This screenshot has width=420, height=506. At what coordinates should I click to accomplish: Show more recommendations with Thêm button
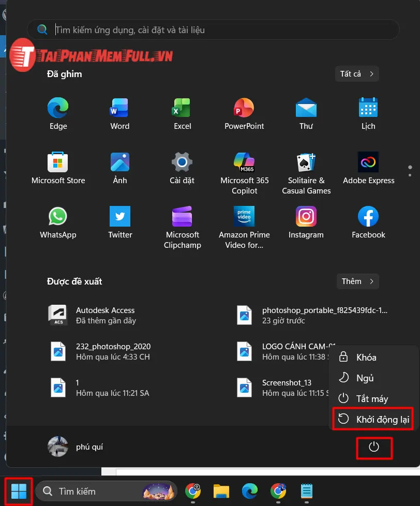[357, 281]
